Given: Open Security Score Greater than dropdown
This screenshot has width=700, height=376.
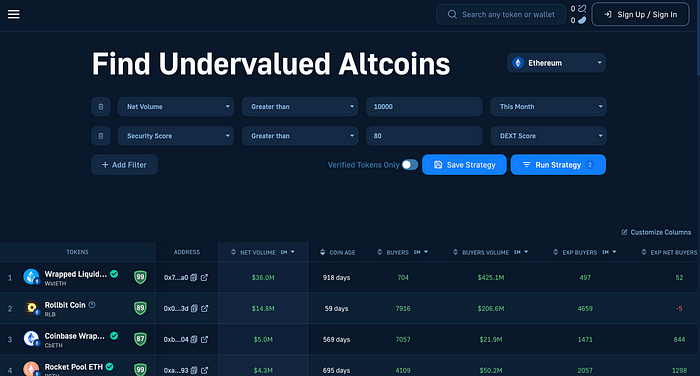Looking at the screenshot, I should coord(300,136).
